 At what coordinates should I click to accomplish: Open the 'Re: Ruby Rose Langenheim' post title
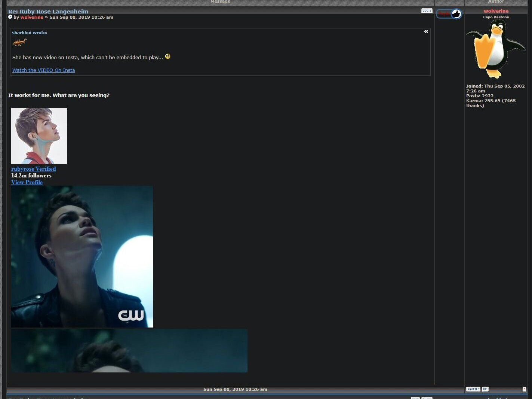coord(48,12)
